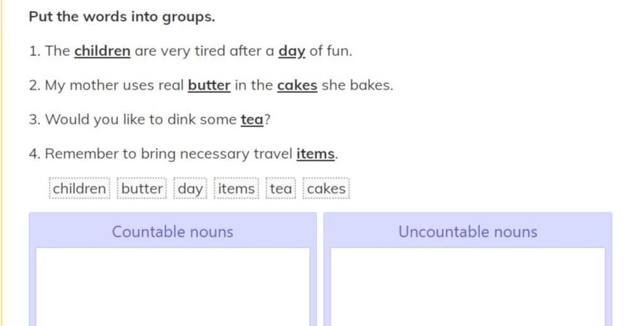Click the 'Put the words into groups' heading
Image resolution: width=644 pixels, height=326 pixels.
(x=122, y=17)
